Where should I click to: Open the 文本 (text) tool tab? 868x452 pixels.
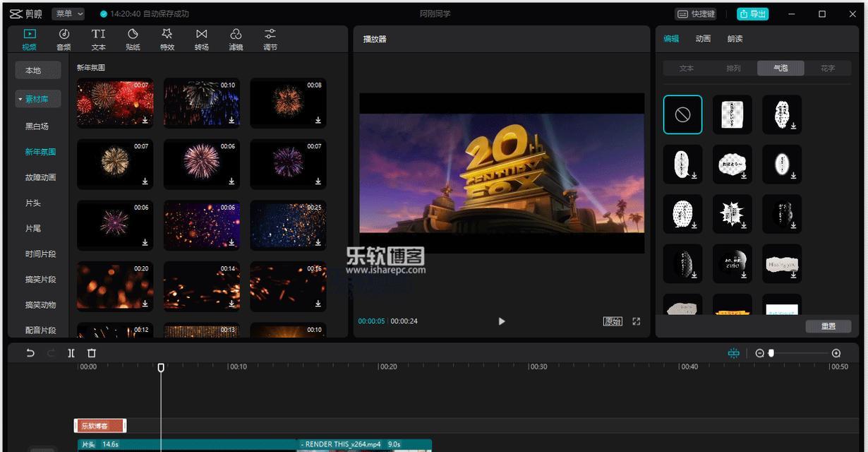coord(98,40)
